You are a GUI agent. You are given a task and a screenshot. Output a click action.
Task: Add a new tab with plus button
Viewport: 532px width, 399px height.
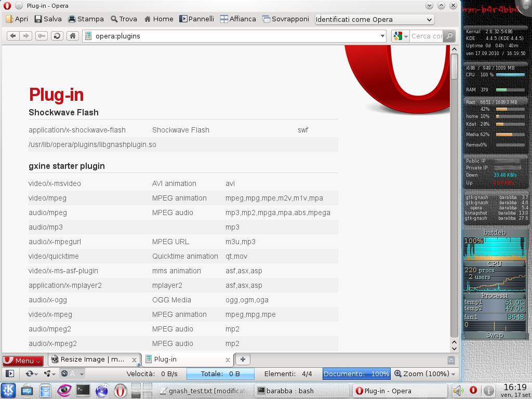click(x=242, y=359)
